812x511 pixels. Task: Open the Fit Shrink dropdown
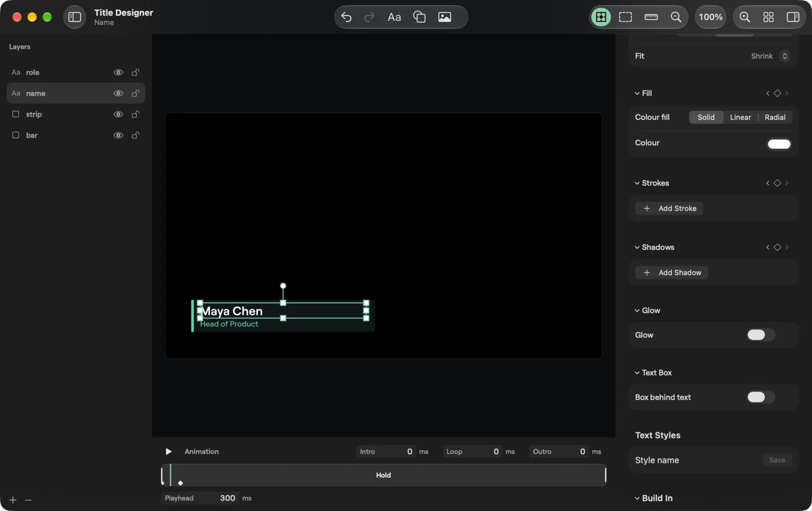pyautogui.click(x=769, y=56)
